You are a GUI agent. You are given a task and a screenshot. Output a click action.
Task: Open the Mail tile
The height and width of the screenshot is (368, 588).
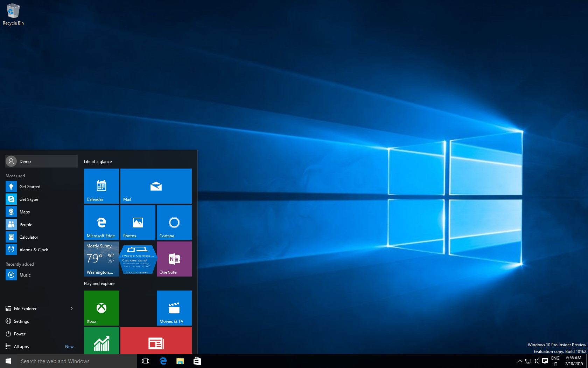coord(156,186)
